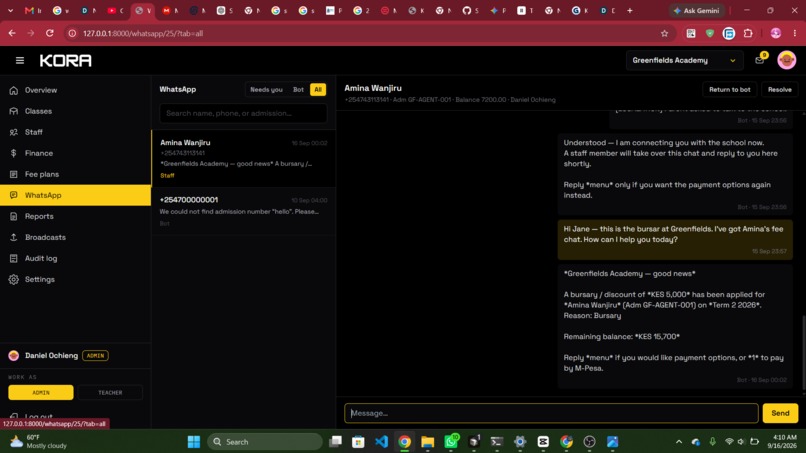Viewport: 806px width, 453px height.
Task: Switch to the Needs you tab
Action: pyautogui.click(x=266, y=89)
